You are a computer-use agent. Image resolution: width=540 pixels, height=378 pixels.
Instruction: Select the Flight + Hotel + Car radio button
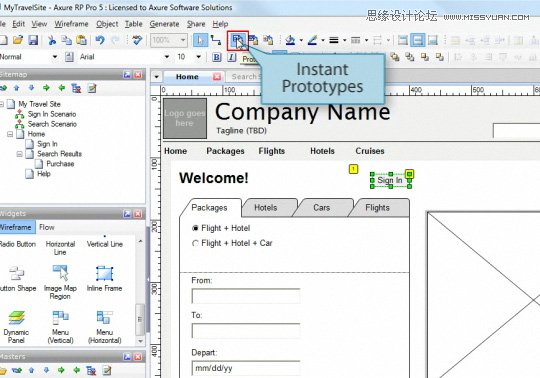click(x=195, y=243)
